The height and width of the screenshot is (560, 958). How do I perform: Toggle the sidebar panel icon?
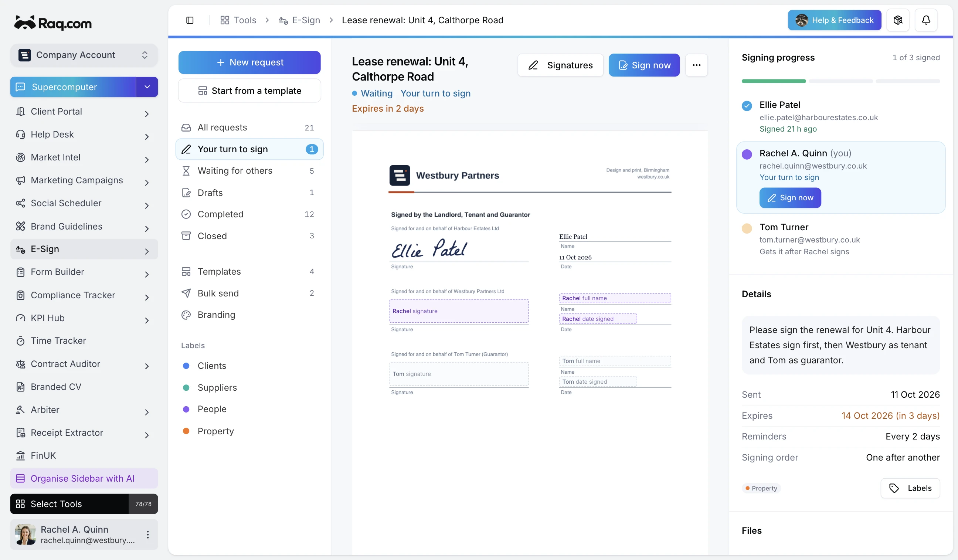point(190,20)
